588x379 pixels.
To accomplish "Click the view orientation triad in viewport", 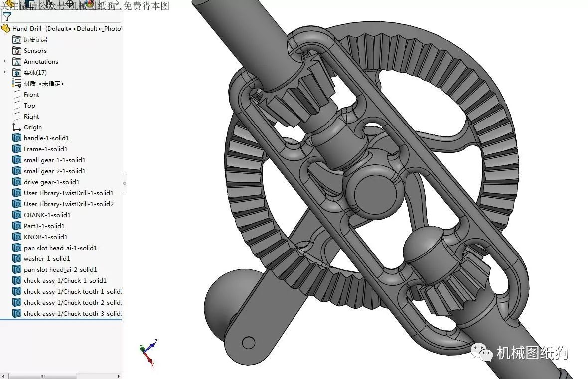I will click(148, 353).
